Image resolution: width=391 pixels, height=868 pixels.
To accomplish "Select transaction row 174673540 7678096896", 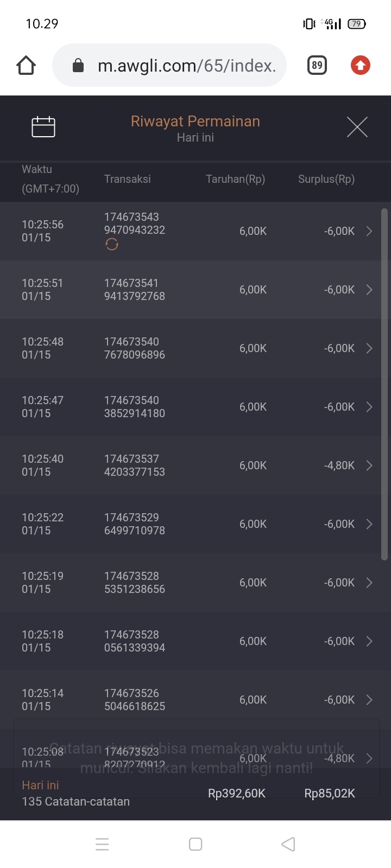I will click(x=135, y=348).
